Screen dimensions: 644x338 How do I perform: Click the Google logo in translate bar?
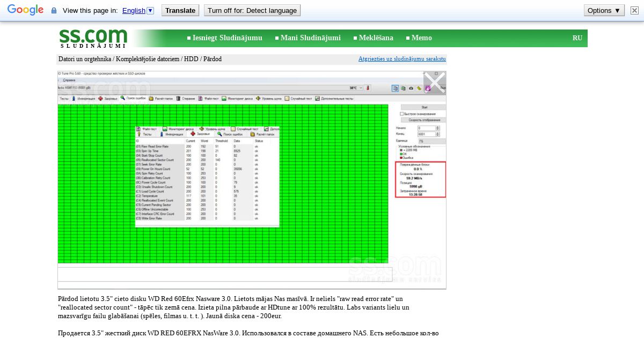(x=25, y=10)
